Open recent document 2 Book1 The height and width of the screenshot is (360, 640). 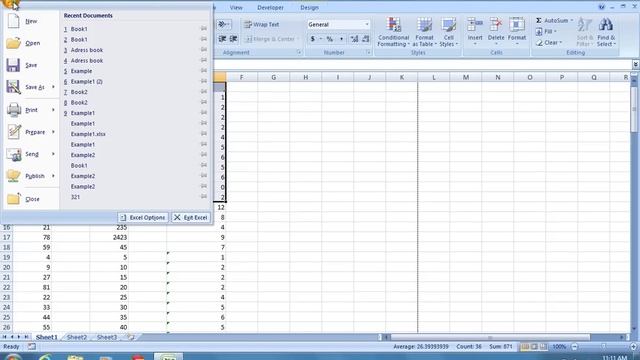79,39
